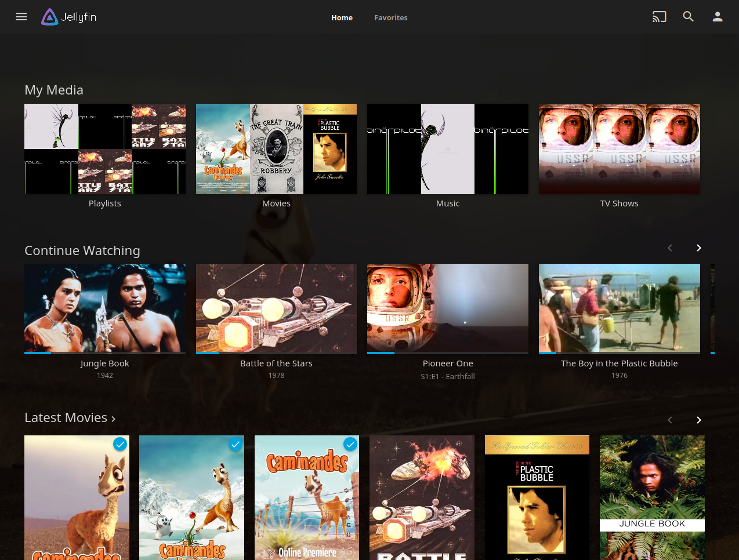Open the search magnifier icon
The height and width of the screenshot is (560, 739).
coord(689,17)
